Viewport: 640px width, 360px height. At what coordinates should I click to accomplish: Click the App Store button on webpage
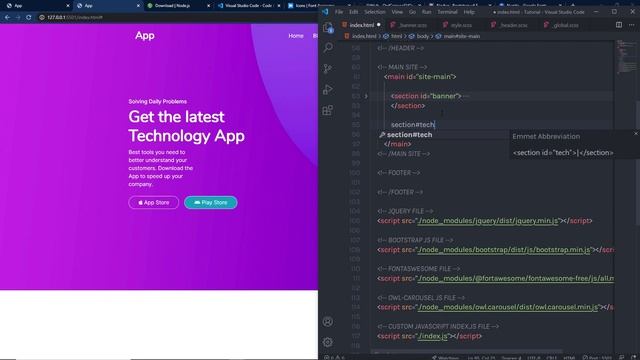[x=153, y=202]
